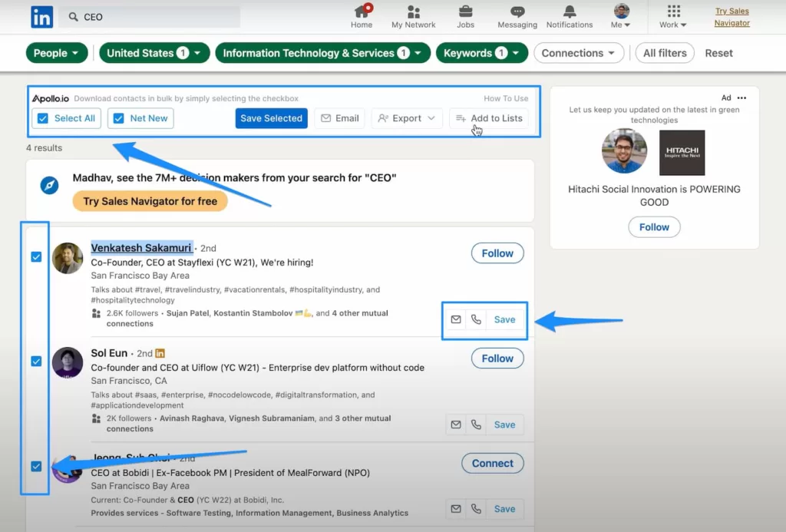
Task: Uncheck the CEO at Bobidi row checkbox
Action: point(36,466)
